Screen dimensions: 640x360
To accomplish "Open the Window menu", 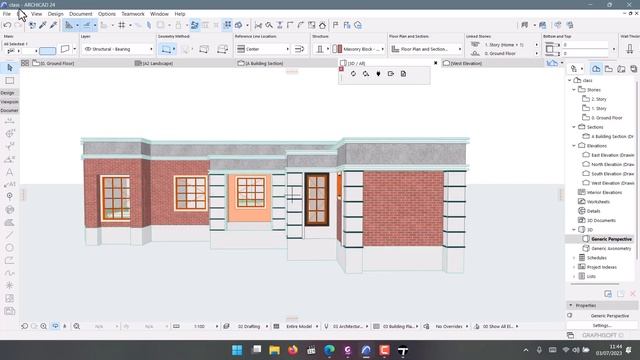I will pos(159,14).
